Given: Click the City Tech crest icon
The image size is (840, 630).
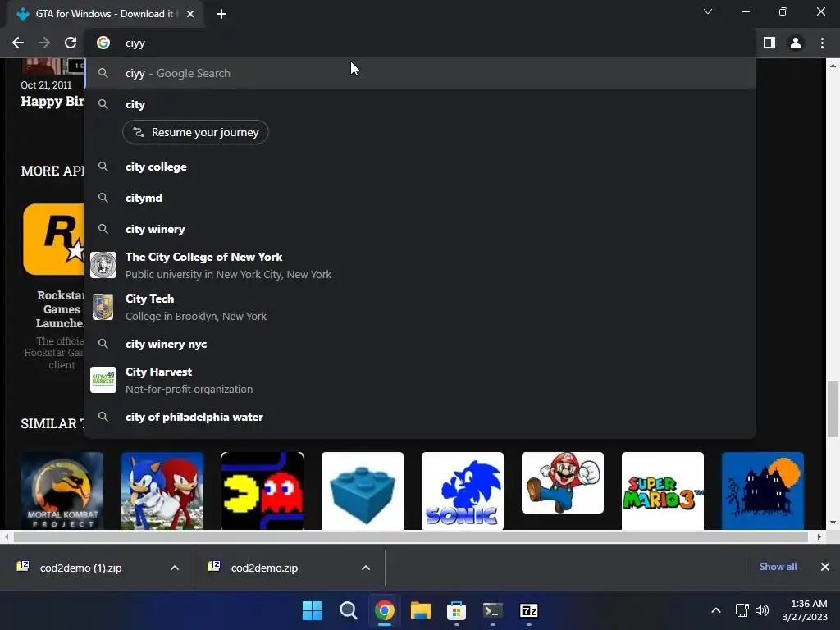Looking at the screenshot, I should click(103, 307).
